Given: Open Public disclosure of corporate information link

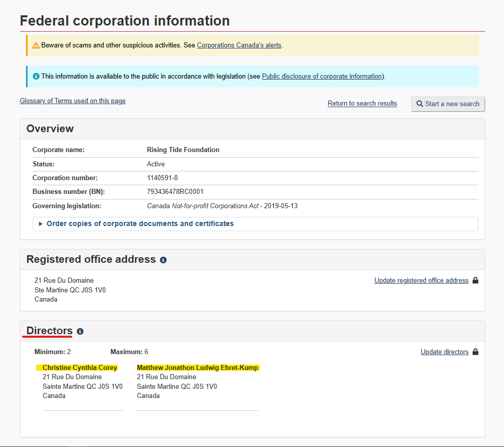Looking at the screenshot, I should [322, 77].
